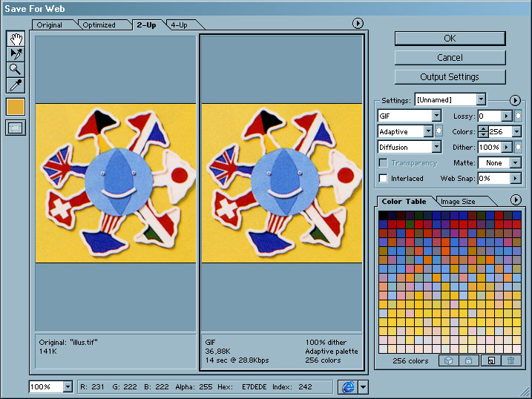Enable the Transparency checkbox
The image size is (532, 399).
pos(383,163)
